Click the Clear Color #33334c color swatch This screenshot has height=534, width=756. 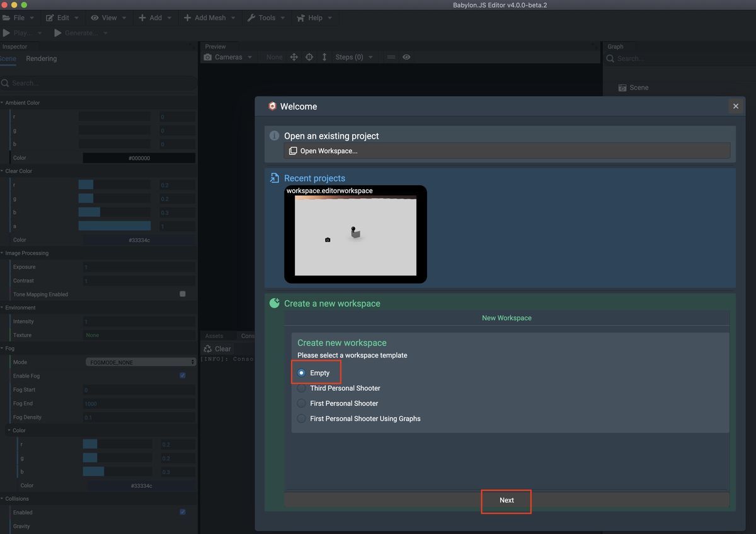coord(139,240)
